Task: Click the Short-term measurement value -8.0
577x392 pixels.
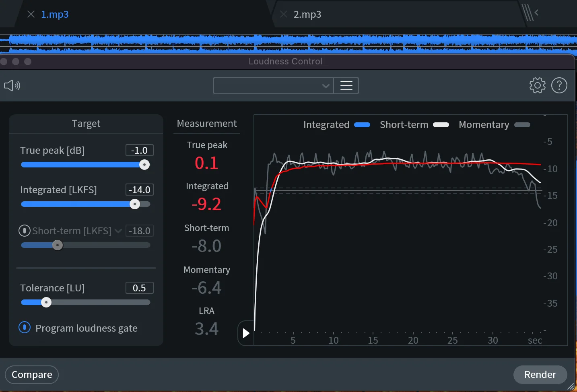Action: (206, 246)
